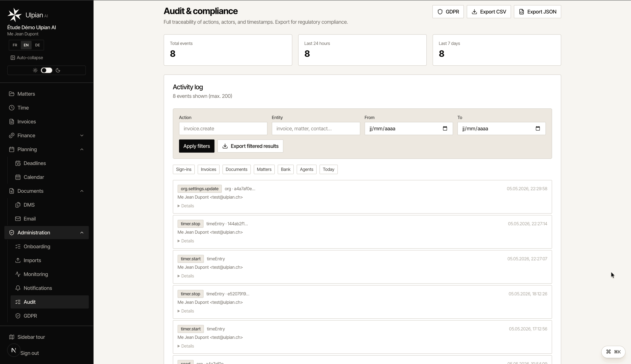Screen dimensions: 631x364
Task: Click the Planning calendar icon
Action: tap(12, 149)
